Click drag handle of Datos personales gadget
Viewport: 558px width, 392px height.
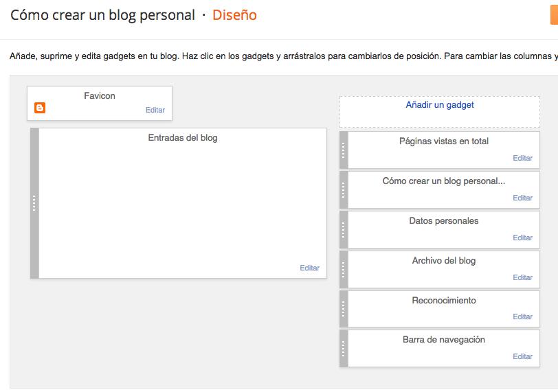pyautogui.click(x=344, y=229)
